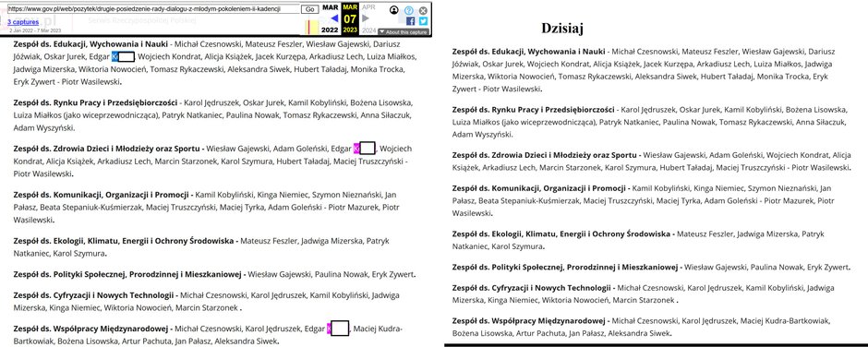
Task: Click the left Zespół ds. Edukacji, Wychowania heading
Action: tap(91, 42)
